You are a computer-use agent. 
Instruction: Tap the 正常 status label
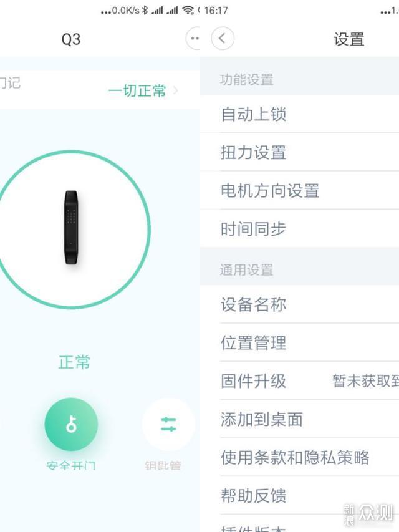point(74,362)
